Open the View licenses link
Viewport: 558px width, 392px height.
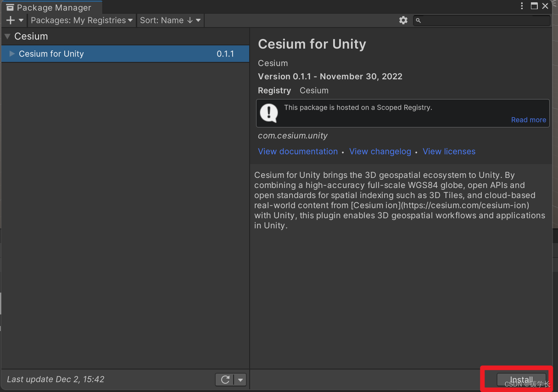click(449, 151)
